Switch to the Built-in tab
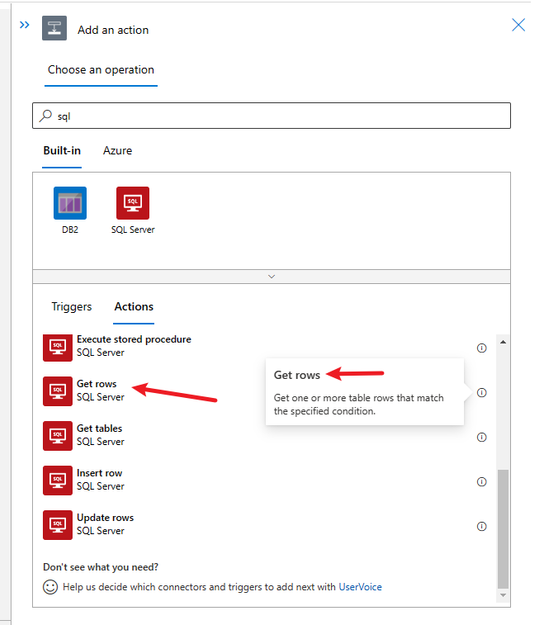Image resolution: width=539 pixels, height=625 pixels. tap(62, 151)
